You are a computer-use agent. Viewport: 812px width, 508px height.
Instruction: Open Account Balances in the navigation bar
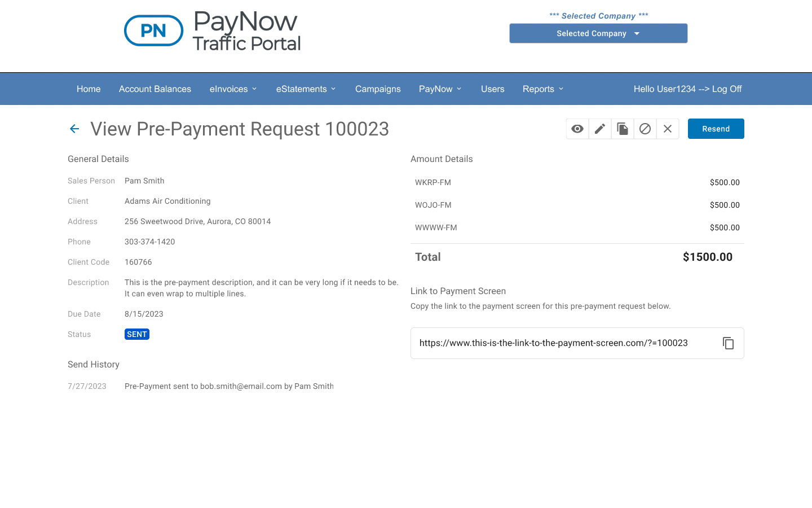pyautogui.click(x=155, y=89)
